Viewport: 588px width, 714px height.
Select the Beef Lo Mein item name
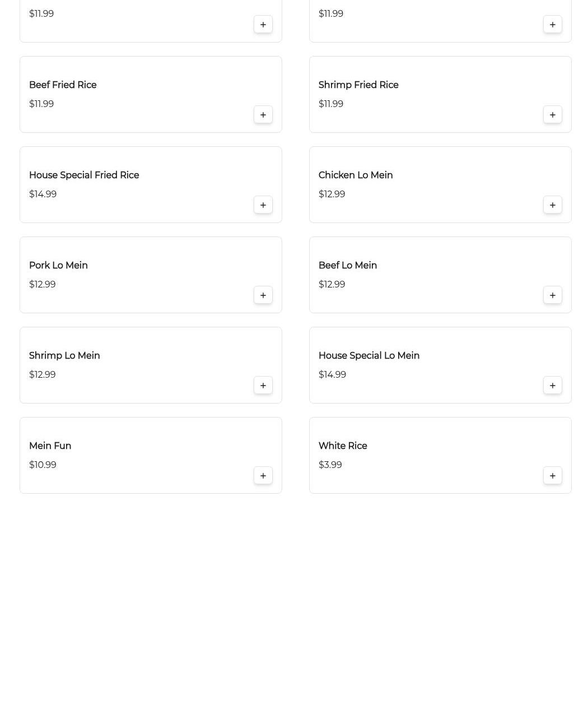[348, 266]
